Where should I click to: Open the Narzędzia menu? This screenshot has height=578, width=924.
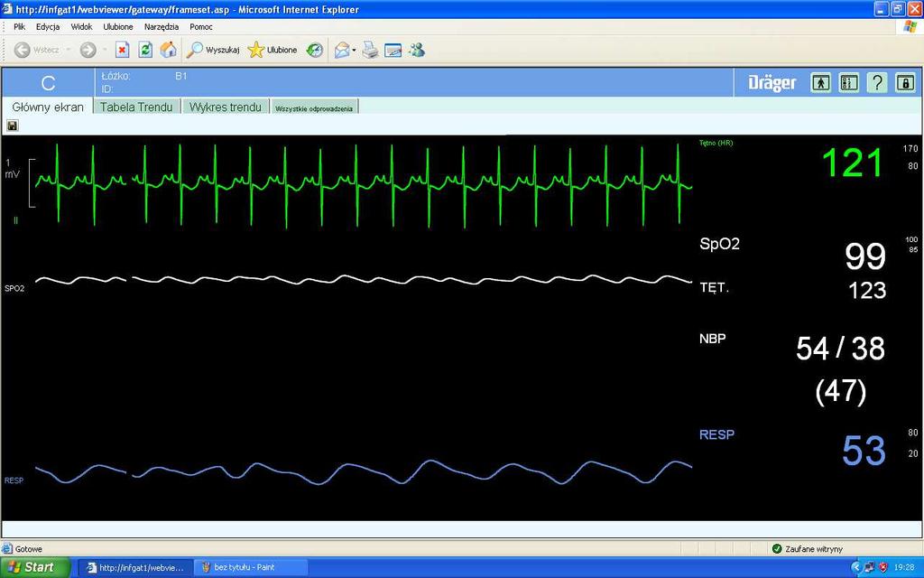(162, 26)
